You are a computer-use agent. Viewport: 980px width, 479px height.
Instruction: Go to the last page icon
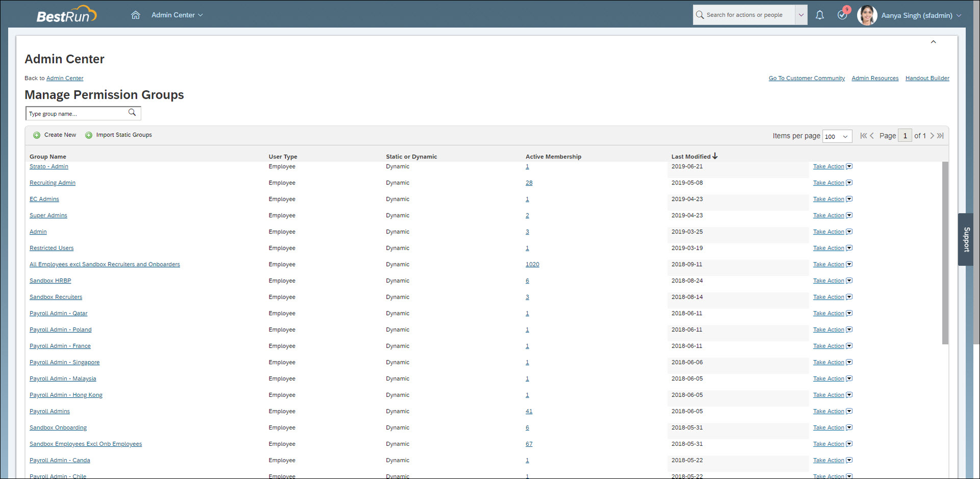(941, 136)
